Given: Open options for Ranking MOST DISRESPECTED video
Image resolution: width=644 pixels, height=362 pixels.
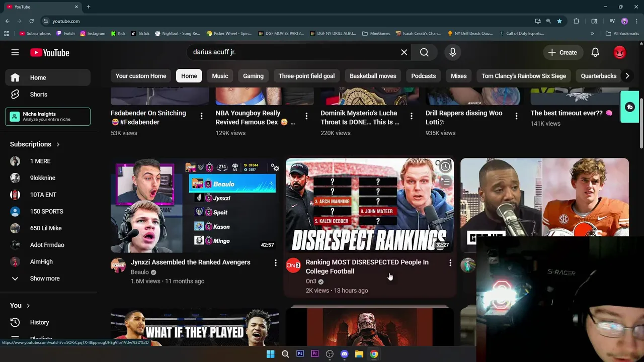Looking at the screenshot, I should tap(450, 263).
